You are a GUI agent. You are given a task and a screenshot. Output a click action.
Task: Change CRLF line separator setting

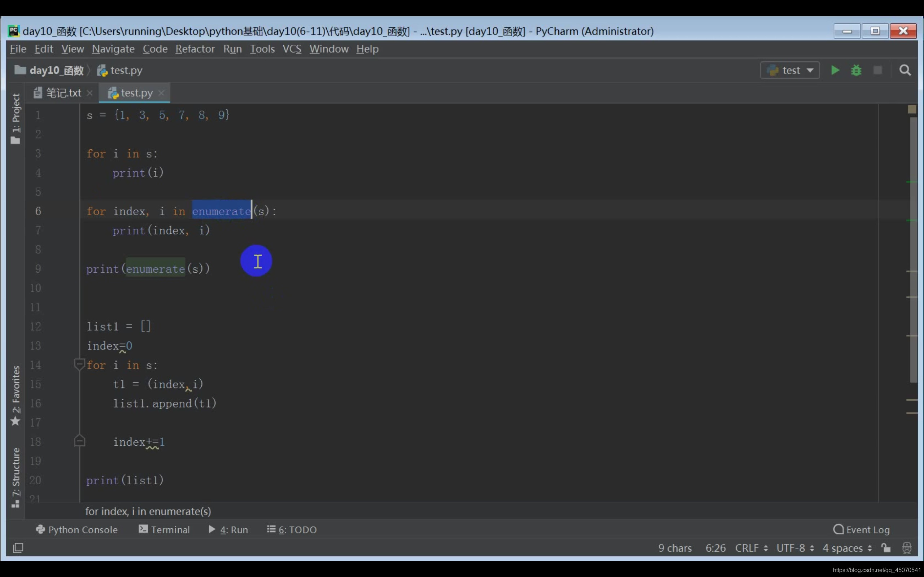click(751, 548)
